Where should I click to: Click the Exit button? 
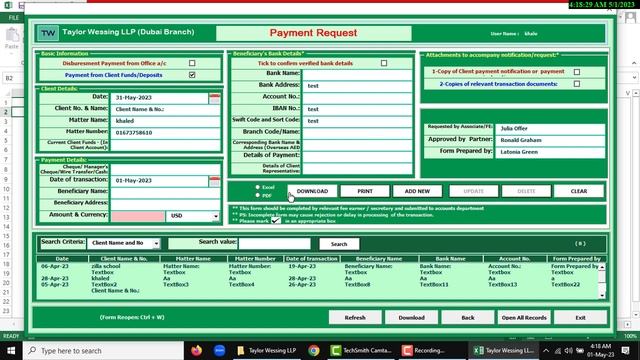point(580,318)
